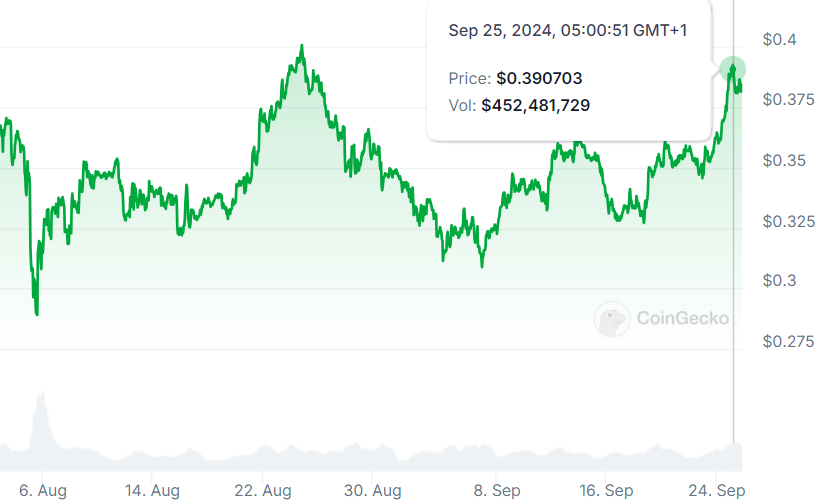Click the tooltip volume value $452,481,729
The image size is (835, 503).
(536, 105)
